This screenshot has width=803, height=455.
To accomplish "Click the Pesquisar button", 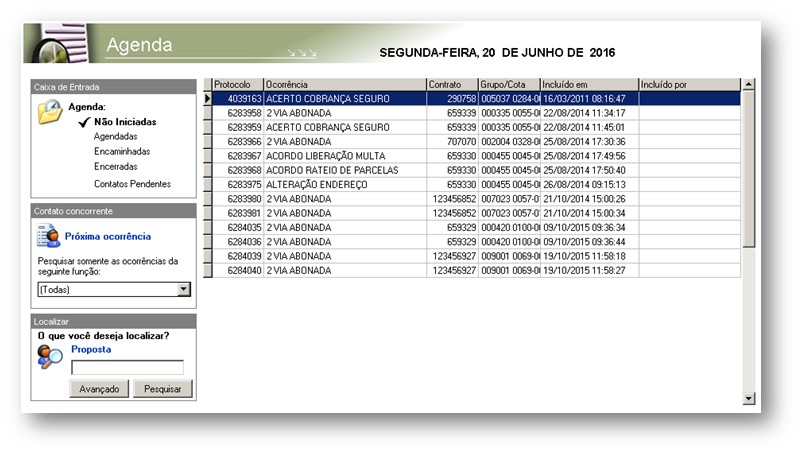I will point(163,389).
